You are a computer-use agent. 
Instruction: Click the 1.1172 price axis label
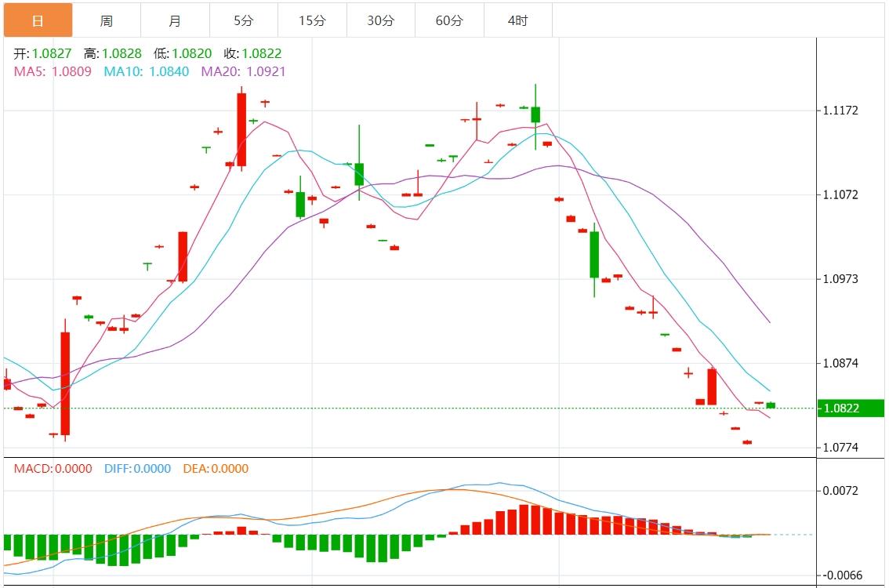coord(840,111)
